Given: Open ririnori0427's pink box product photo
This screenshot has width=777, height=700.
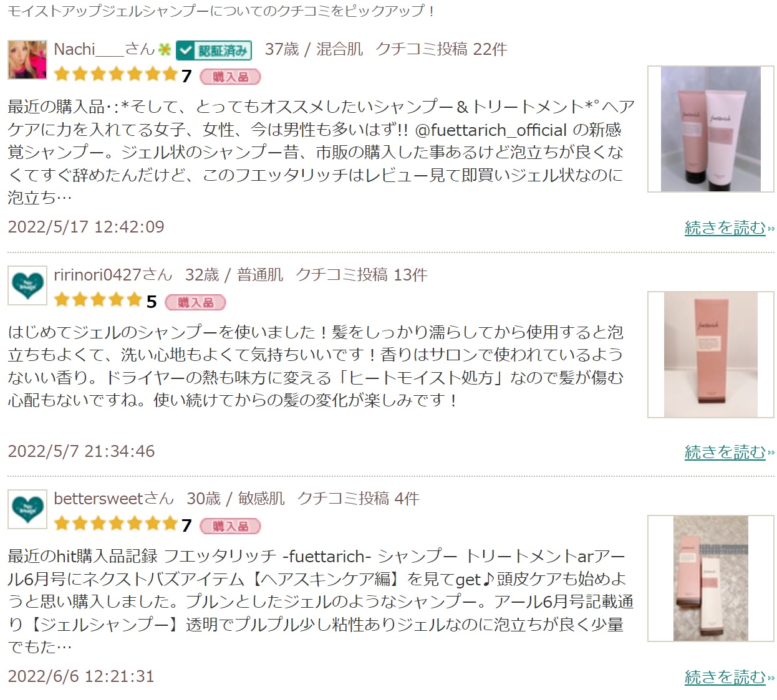Looking at the screenshot, I should coord(711,354).
